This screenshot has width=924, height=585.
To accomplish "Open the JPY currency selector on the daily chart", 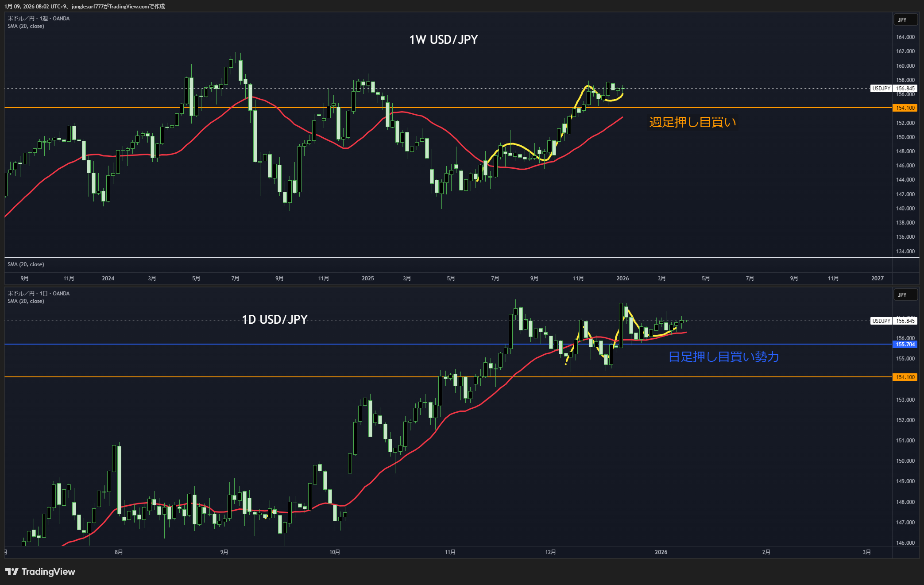I will coord(905,294).
